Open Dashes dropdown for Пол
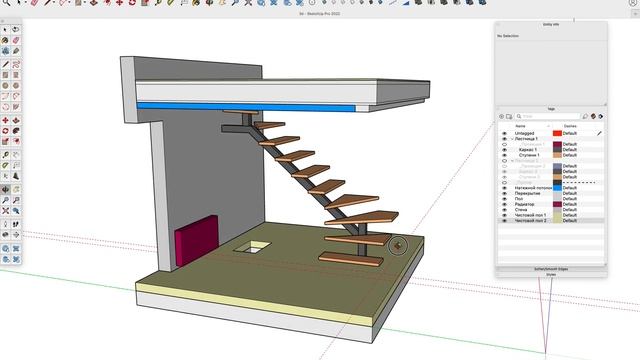The width and height of the screenshot is (640, 360). [x=570, y=199]
